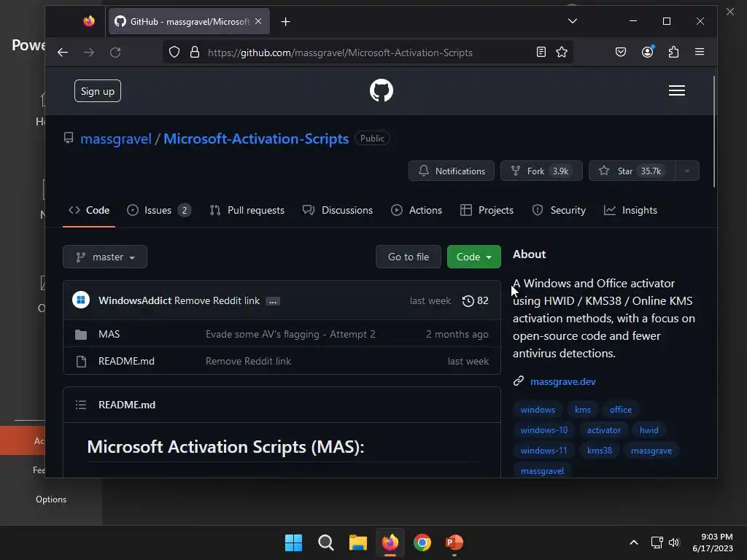Open File Explorer from taskbar
This screenshot has width=747, height=560.
(x=357, y=542)
